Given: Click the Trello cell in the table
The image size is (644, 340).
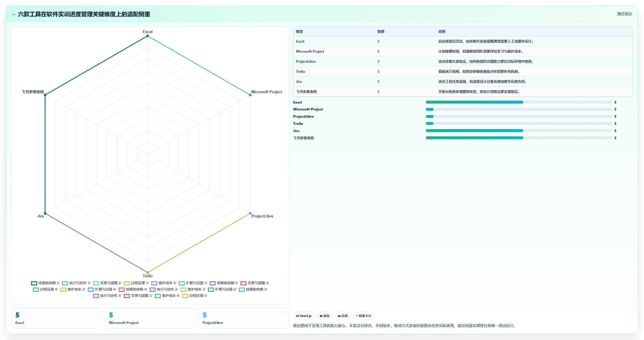Looking at the screenshot, I should coord(300,72).
